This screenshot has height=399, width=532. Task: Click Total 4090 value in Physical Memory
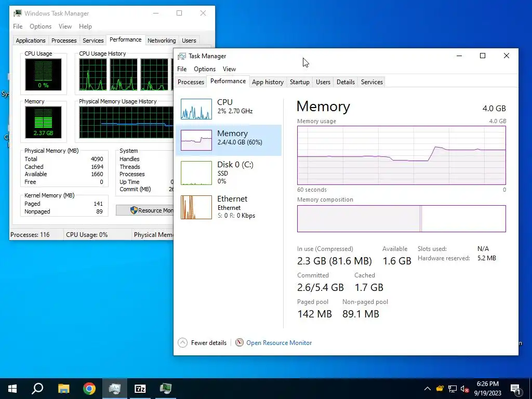[x=97, y=159]
